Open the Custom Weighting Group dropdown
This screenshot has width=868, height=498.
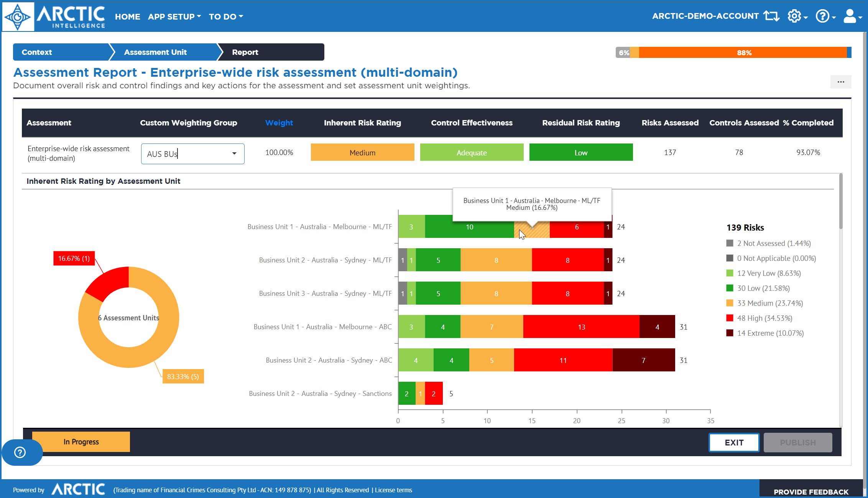point(192,153)
